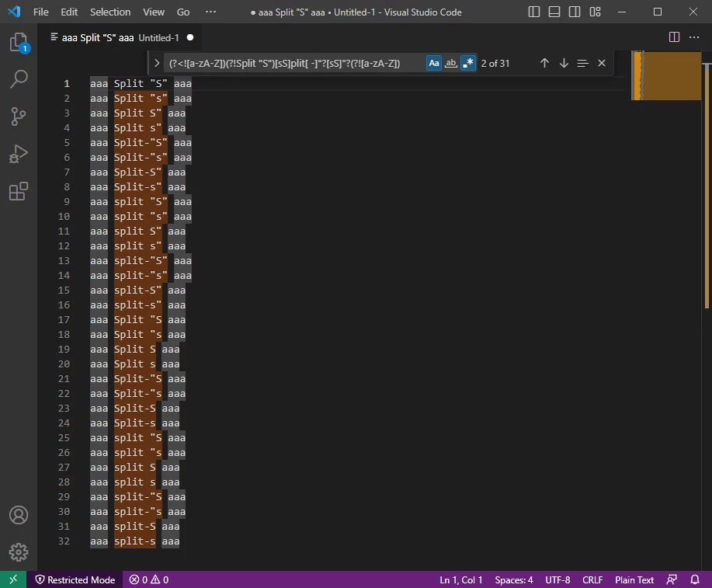Click the minimap overview
712x588 pixels.
pyautogui.click(x=666, y=75)
